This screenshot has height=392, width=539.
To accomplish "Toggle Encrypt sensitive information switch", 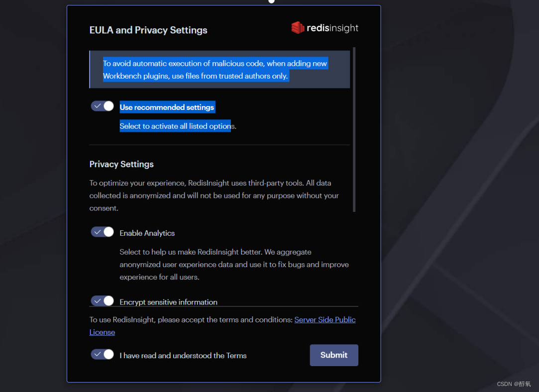I will [102, 300].
